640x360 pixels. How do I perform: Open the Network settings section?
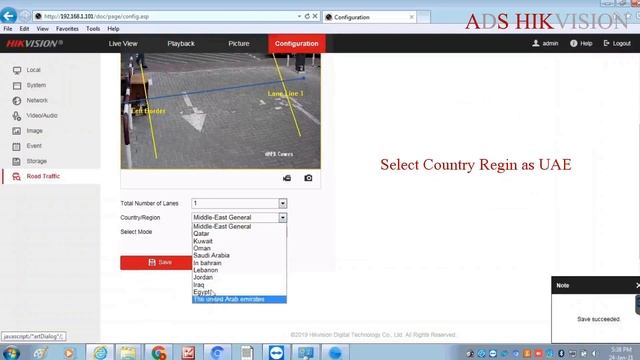pos(37,100)
